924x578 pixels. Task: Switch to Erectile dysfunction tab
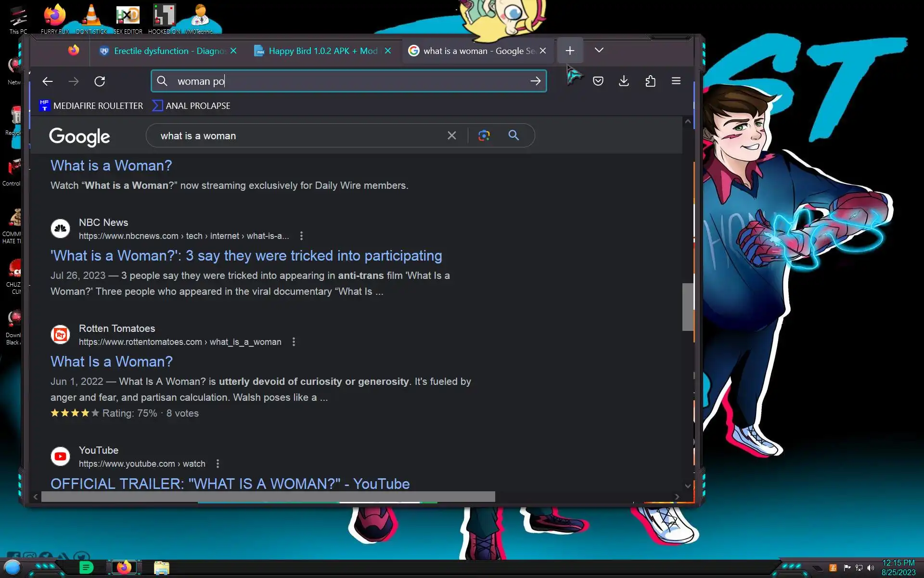(x=164, y=51)
